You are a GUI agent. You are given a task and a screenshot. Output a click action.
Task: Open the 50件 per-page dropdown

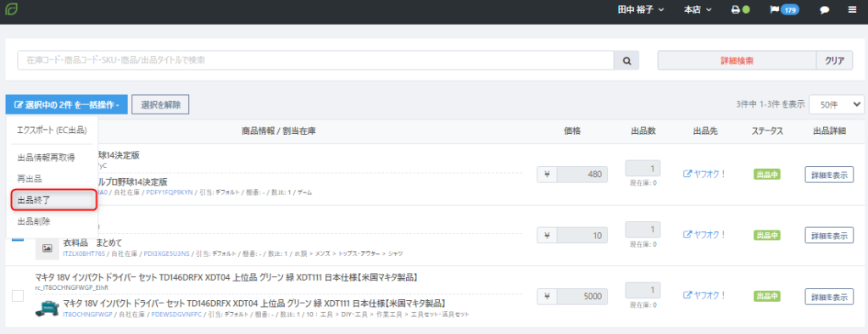(x=836, y=104)
